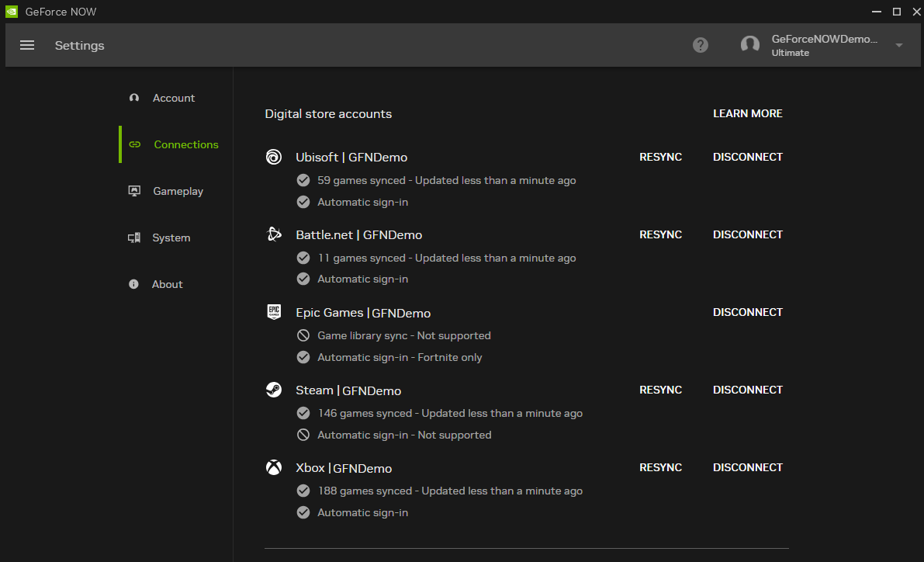Click the Steam store icon
This screenshot has width=924, height=562.
pyautogui.click(x=273, y=390)
